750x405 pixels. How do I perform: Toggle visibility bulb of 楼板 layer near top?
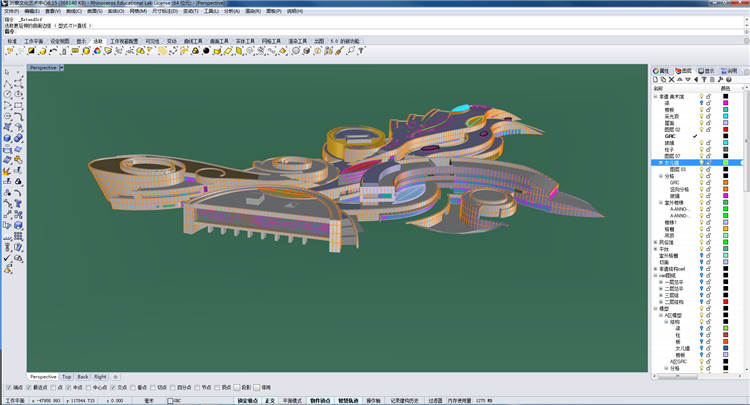point(702,110)
